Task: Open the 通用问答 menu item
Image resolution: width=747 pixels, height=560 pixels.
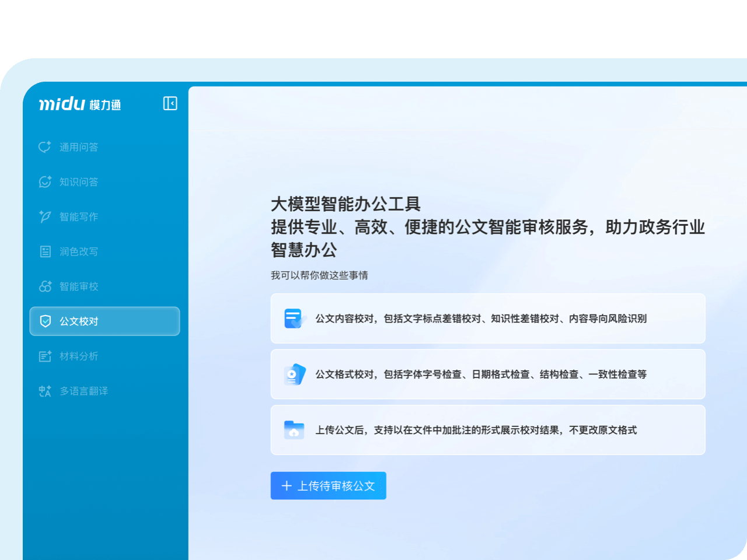Action: coord(104,147)
